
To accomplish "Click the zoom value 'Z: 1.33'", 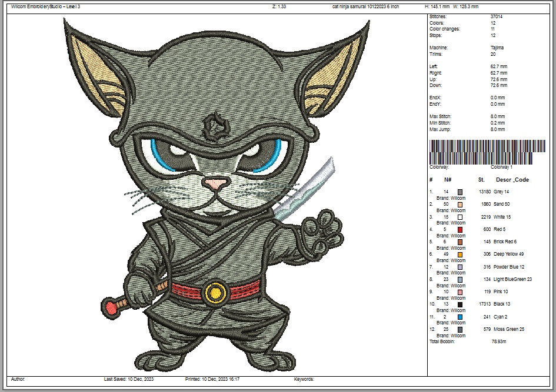I will (x=279, y=6).
